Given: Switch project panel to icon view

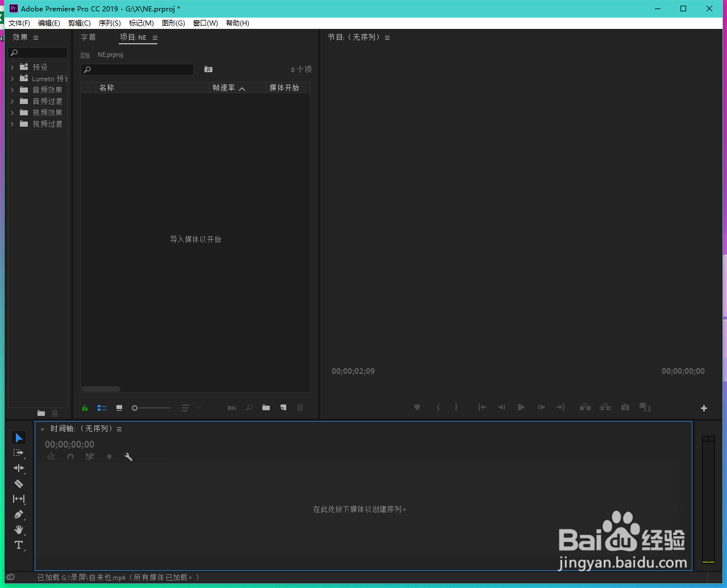Looking at the screenshot, I should pos(119,408).
